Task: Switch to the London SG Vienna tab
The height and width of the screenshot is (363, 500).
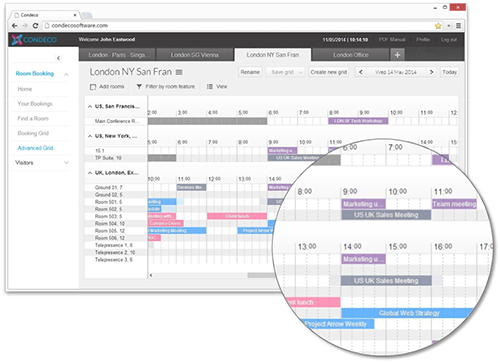Action: pos(195,55)
